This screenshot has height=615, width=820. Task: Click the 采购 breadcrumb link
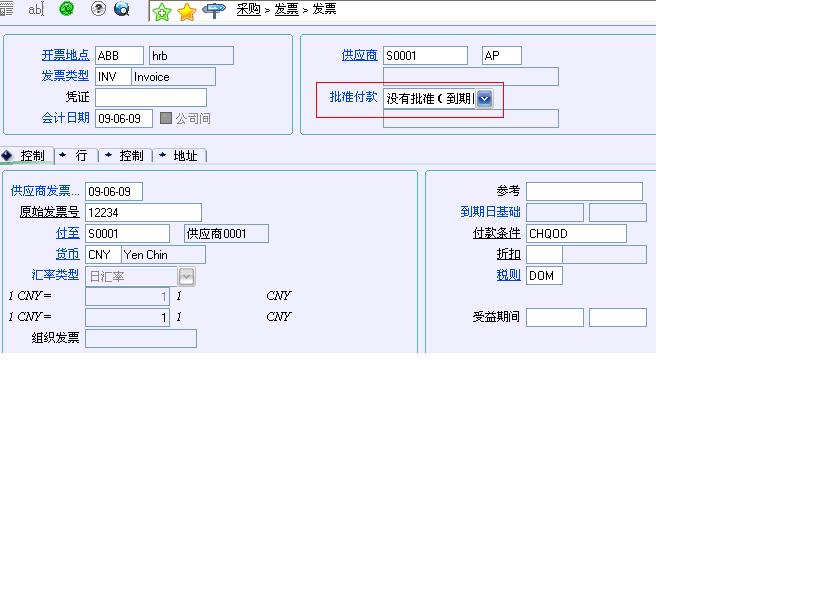pyautogui.click(x=248, y=9)
